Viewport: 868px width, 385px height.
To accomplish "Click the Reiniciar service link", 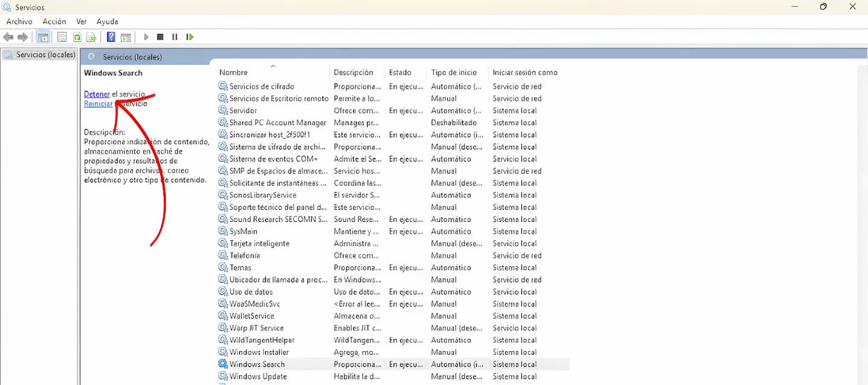I will click(x=98, y=104).
